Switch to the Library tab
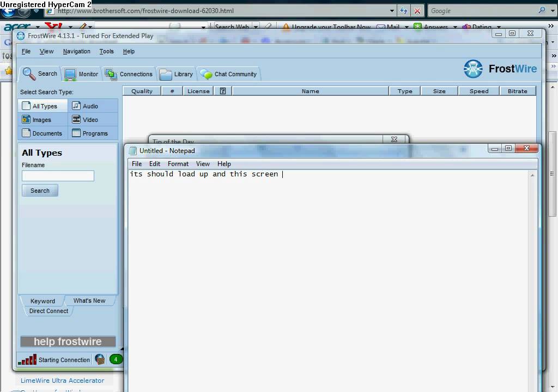 (177, 74)
